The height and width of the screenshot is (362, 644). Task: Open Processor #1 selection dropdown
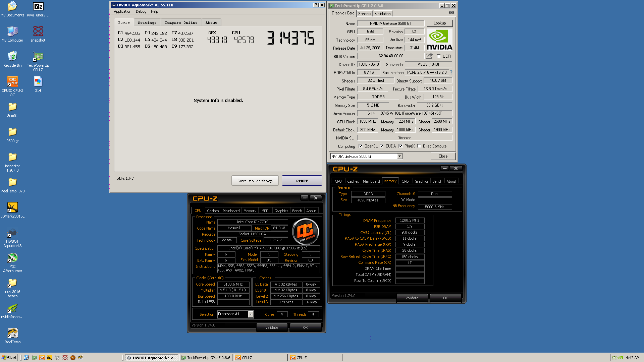pyautogui.click(x=251, y=314)
